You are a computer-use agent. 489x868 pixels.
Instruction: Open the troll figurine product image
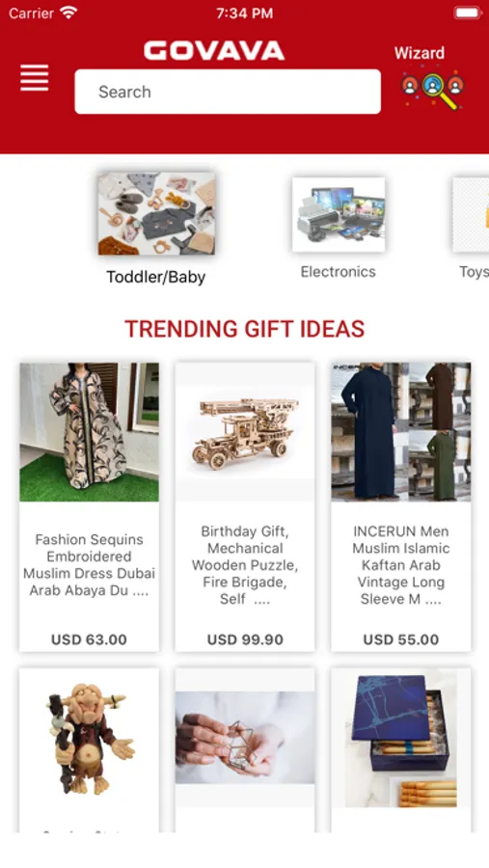(89, 738)
